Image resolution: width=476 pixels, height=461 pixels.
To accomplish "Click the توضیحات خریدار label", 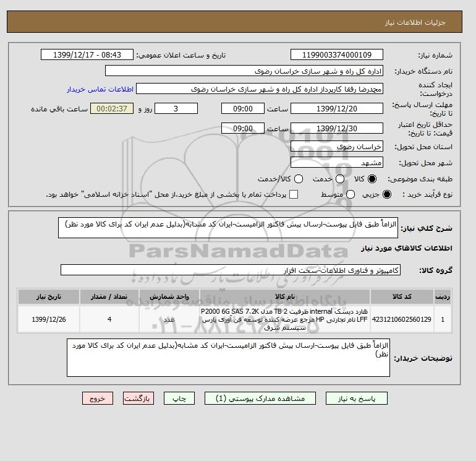I will [x=423, y=358].
